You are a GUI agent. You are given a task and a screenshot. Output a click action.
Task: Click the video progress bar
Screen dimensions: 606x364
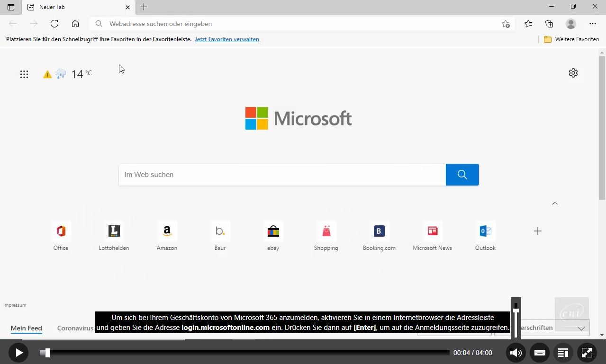pyautogui.click(x=244, y=353)
